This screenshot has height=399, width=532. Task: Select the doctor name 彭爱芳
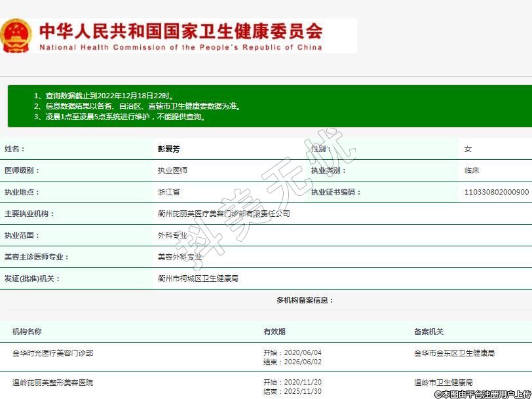tap(168, 149)
